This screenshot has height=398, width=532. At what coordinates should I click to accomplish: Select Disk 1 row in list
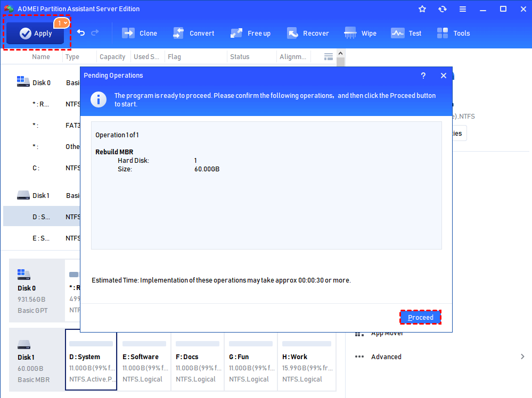(42, 196)
